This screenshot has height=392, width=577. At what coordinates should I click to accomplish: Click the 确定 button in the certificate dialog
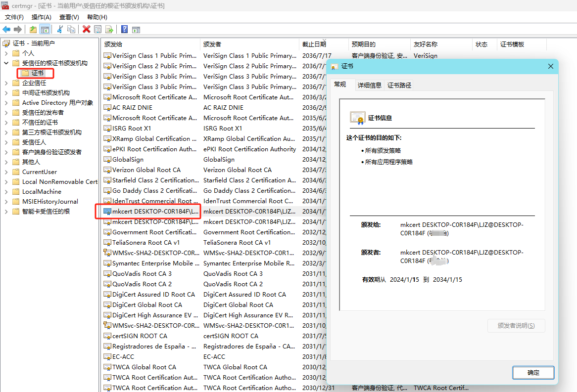533,372
